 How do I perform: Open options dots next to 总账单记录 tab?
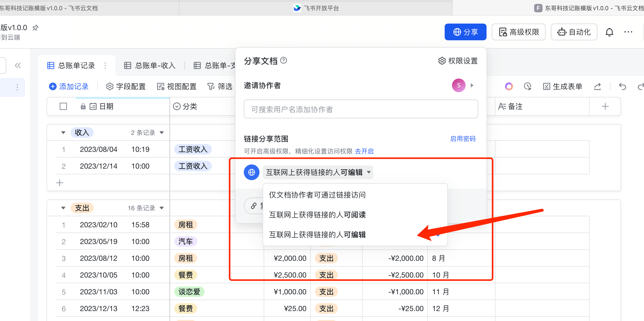click(105, 65)
